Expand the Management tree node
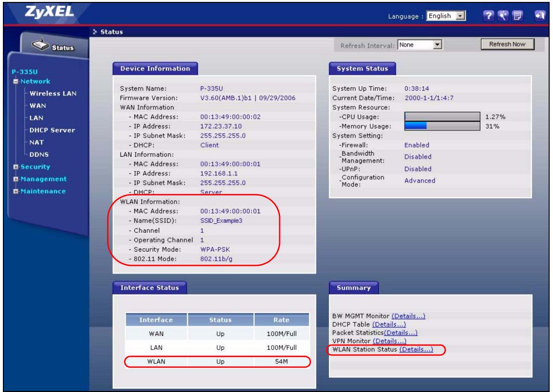 15,179
